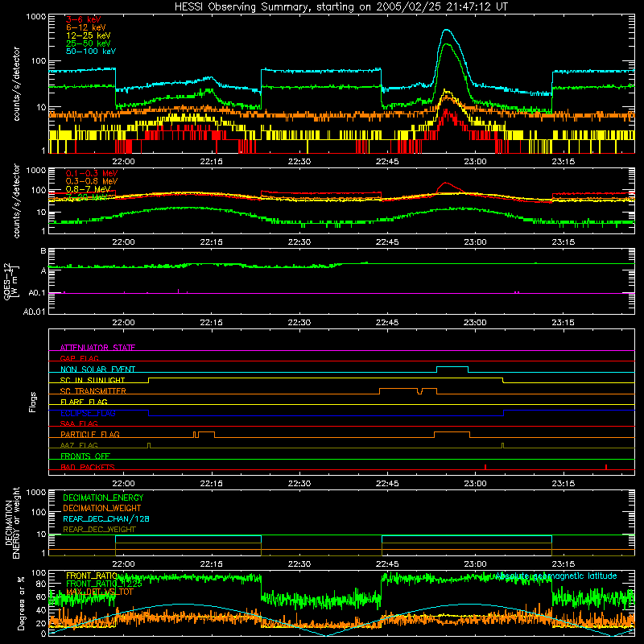The image size is (644, 644).
Task: Click the 0.1-0.3 MeV legend label
Action: pos(92,173)
